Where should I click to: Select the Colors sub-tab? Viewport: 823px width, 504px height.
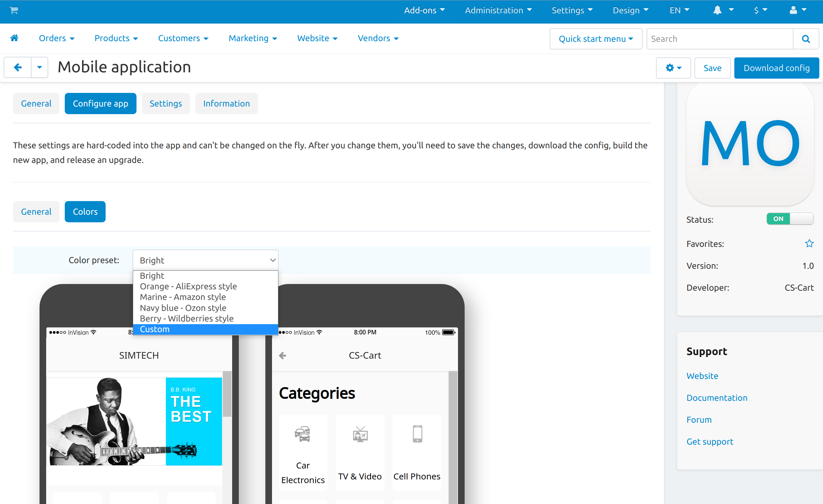85,212
